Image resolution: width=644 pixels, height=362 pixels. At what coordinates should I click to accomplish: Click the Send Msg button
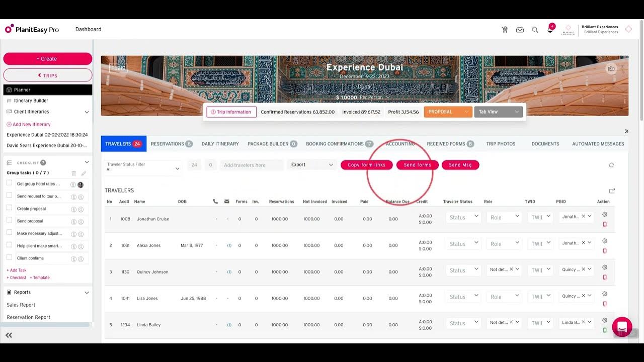click(460, 165)
